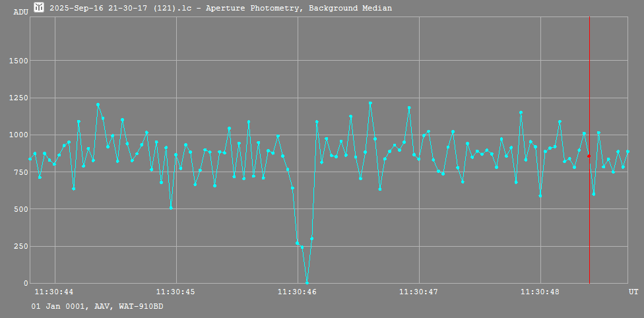Click the 11:30:48 time axis label
644x318 pixels.
540,292
